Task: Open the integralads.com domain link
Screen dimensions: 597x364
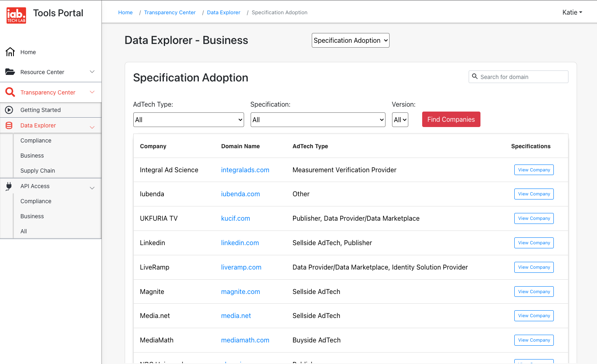Action: 245,170
